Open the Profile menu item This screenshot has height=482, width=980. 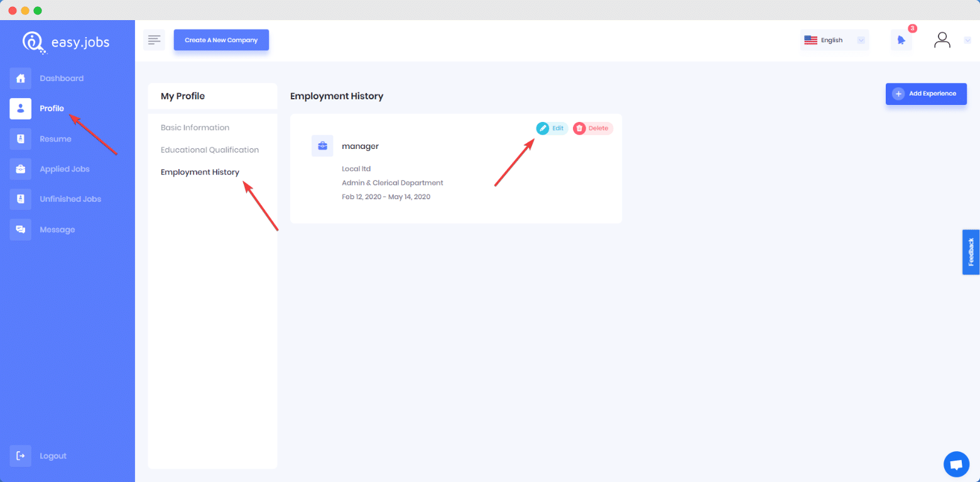pyautogui.click(x=52, y=108)
